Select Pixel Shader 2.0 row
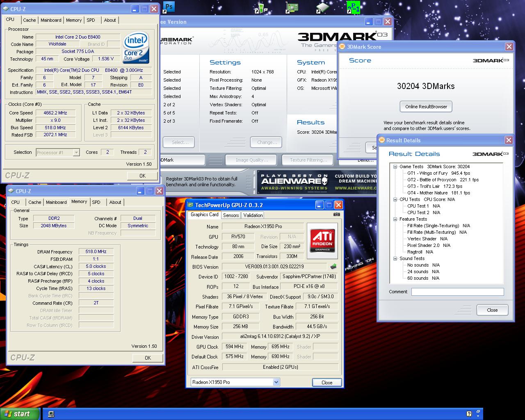Viewport: 525px width, 420px height. click(429, 245)
